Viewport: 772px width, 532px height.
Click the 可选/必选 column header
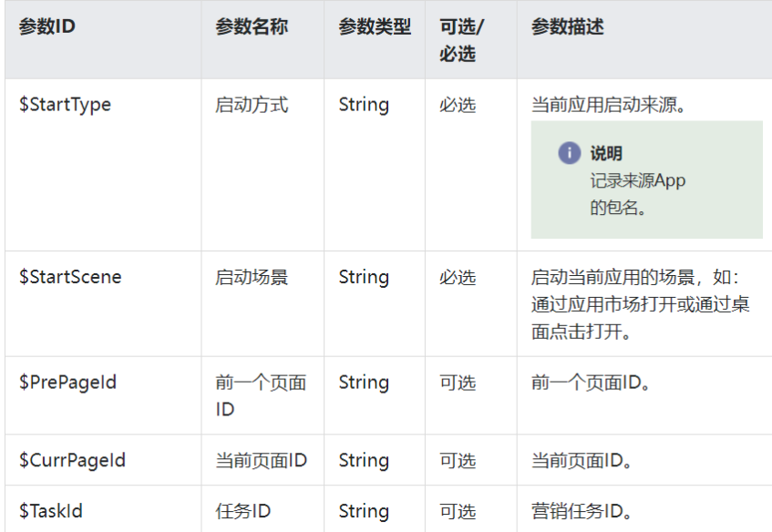click(x=462, y=40)
